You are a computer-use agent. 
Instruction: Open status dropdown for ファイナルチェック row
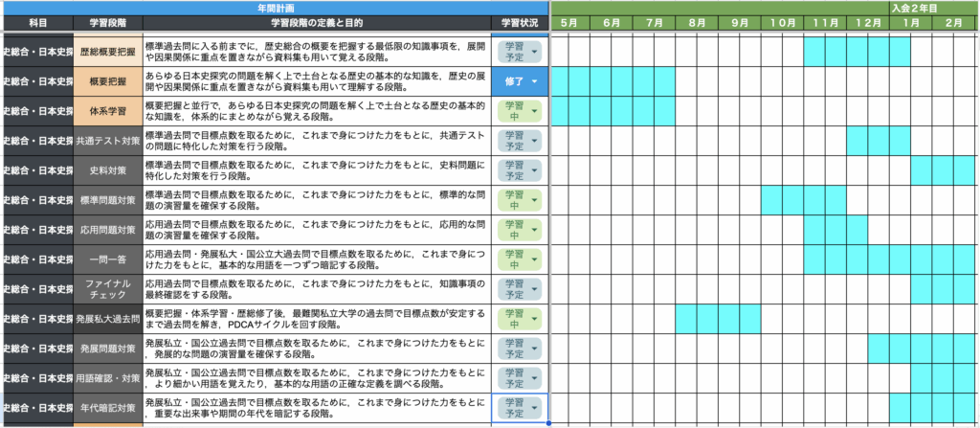(x=533, y=289)
